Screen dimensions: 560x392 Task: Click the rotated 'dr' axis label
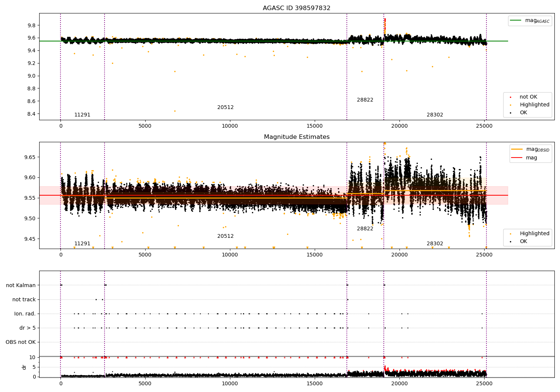[24, 367]
